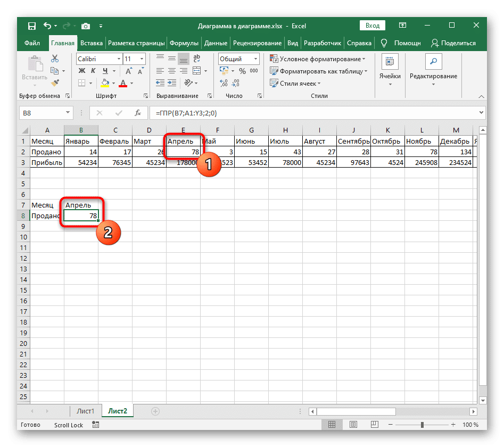504x447 pixels.
Task: Click the percent style icon
Action: [242, 71]
